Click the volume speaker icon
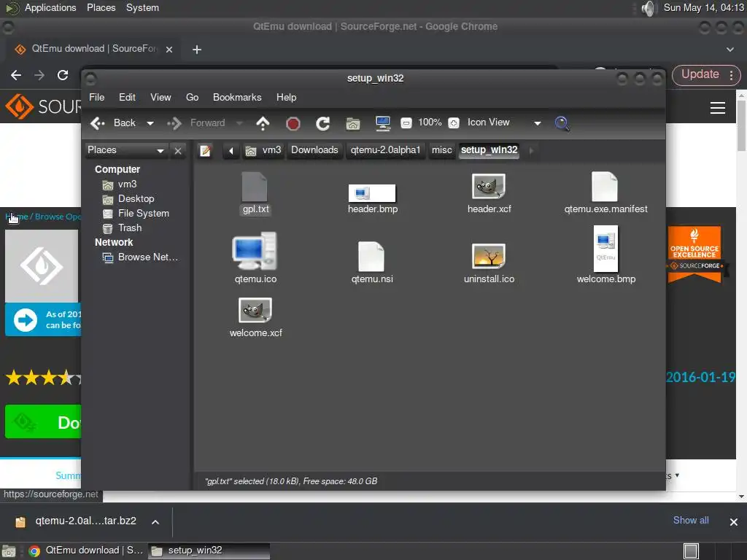 click(x=648, y=8)
